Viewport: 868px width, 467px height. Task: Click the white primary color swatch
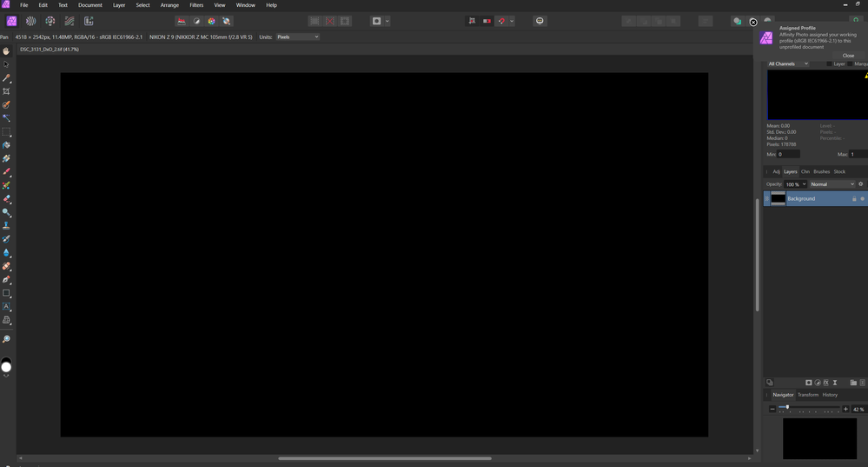click(7, 367)
